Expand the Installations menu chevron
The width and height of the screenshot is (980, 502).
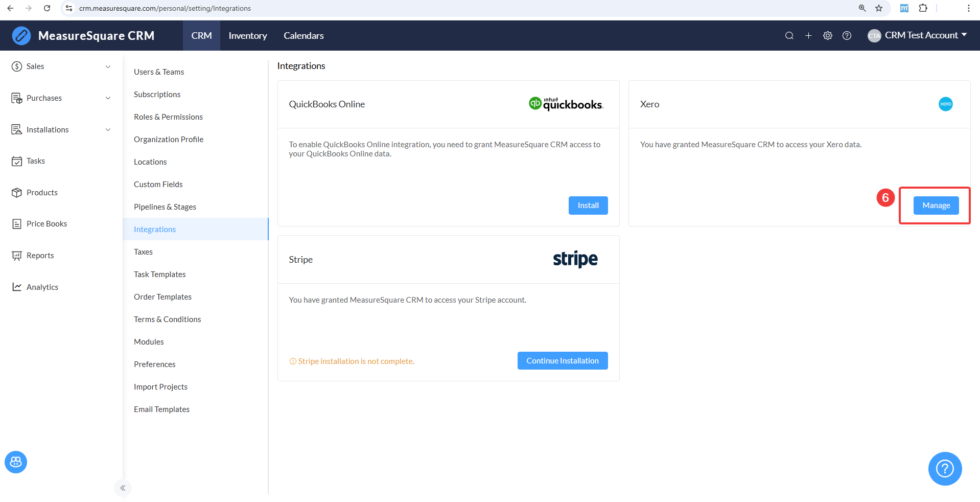click(108, 130)
